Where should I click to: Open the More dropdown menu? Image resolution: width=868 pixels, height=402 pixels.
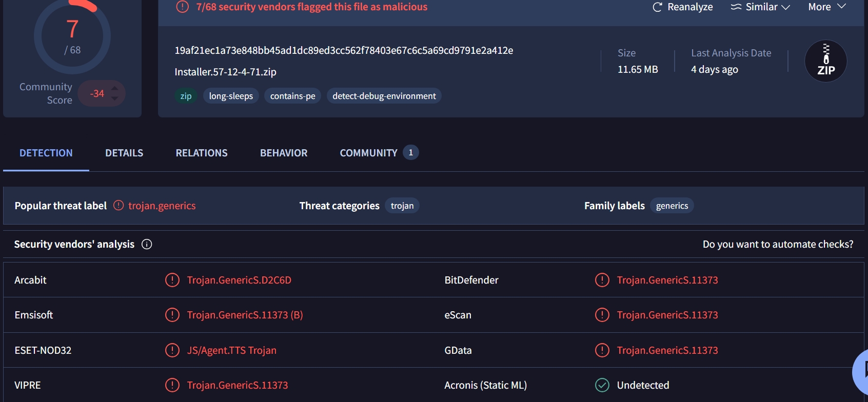(826, 7)
